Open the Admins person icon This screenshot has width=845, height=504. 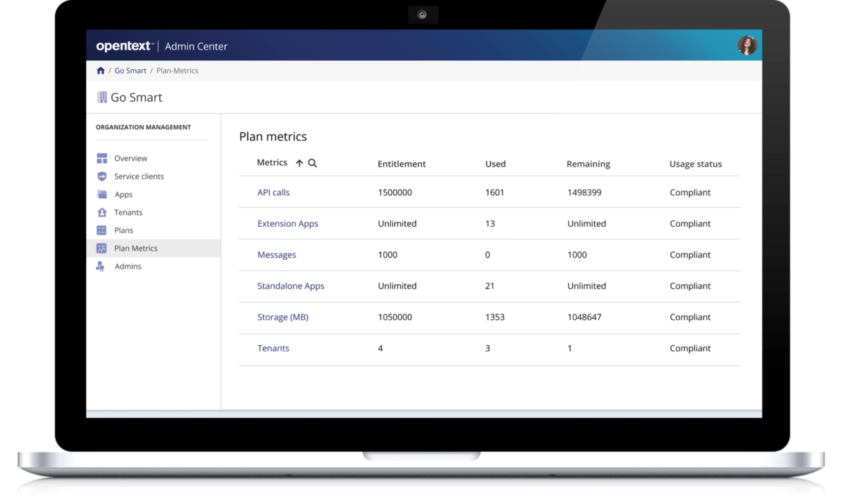click(x=102, y=266)
